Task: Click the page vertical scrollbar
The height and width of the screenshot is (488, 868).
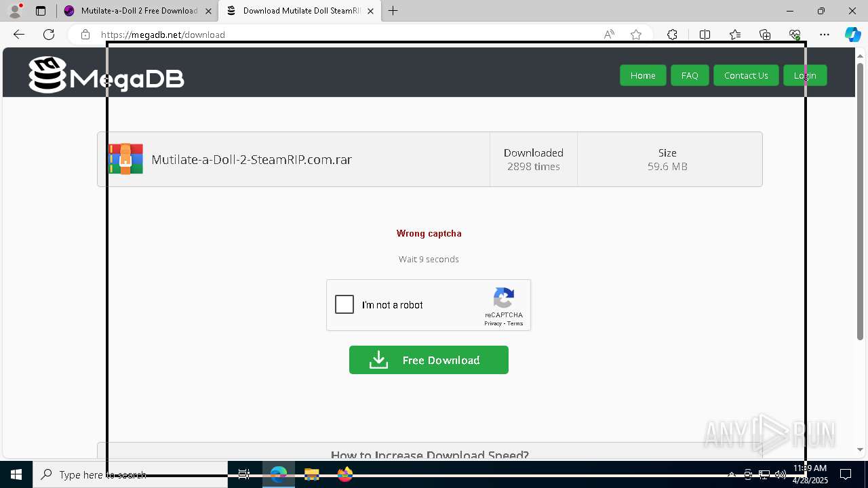Action: [x=861, y=203]
